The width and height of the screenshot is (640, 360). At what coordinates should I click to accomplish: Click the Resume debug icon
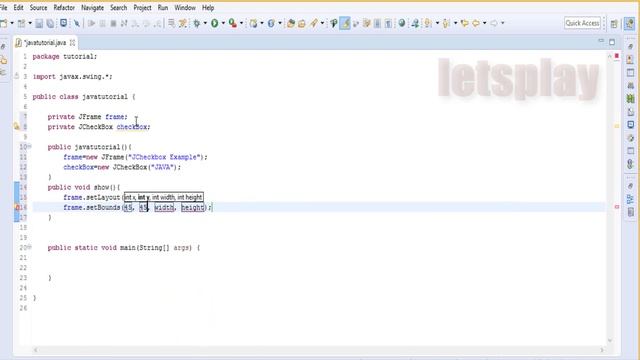click(91, 23)
